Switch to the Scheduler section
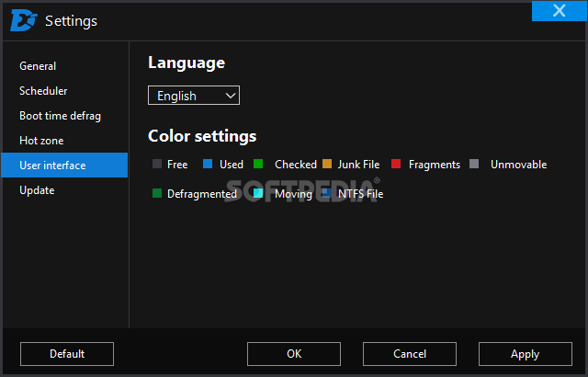The image size is (588, 377). [x=43, y=91]
